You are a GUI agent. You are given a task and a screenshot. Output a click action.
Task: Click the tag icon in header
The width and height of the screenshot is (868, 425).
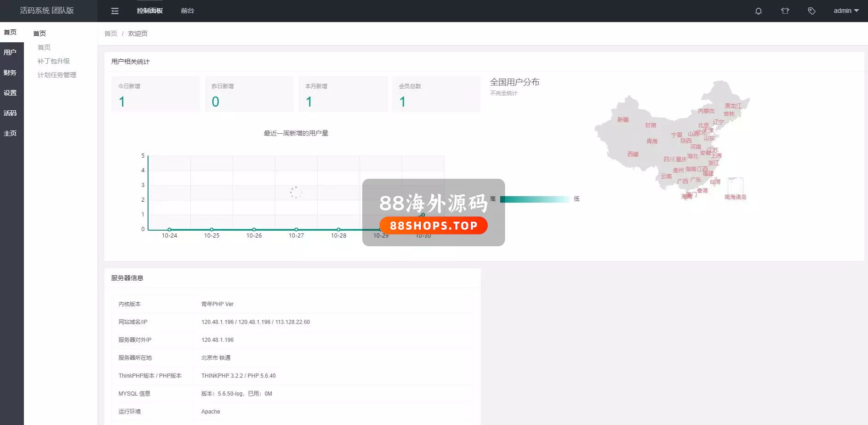(811, 11)
